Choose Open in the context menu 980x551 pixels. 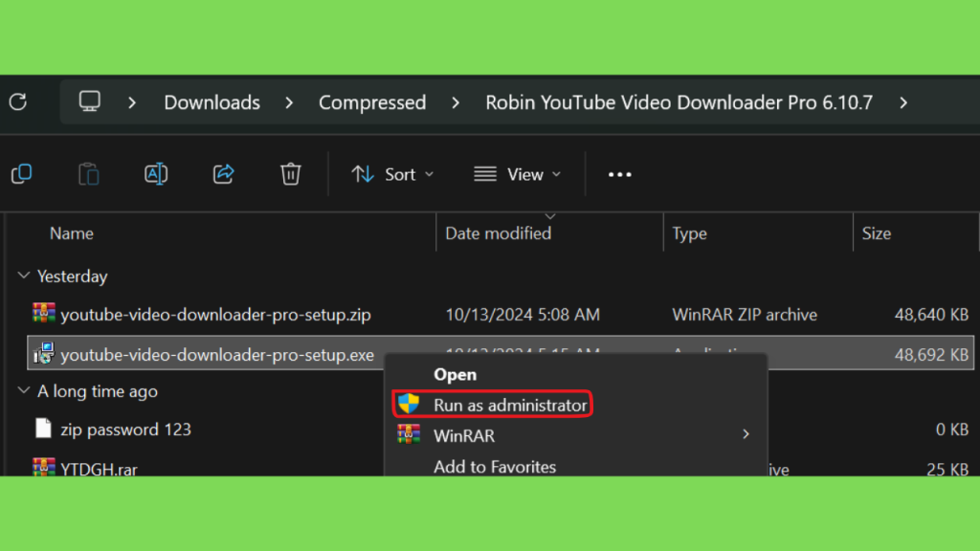455,374
